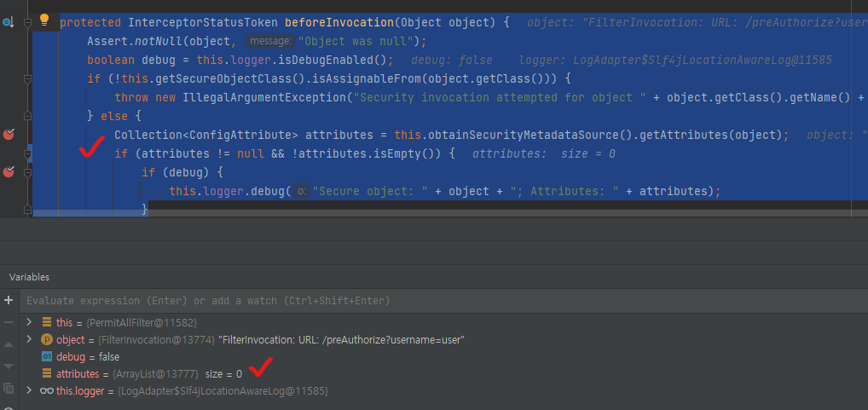This screenshot has width=868, height=410.
Task: Click the 'o:' parameter hint in logger.debug
Action: 301,191
